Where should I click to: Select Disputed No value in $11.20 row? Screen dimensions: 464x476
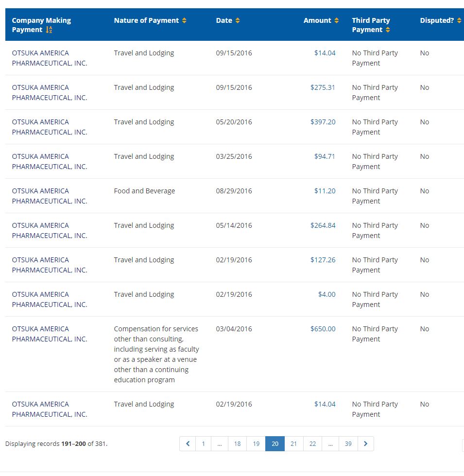coord(425,191)
